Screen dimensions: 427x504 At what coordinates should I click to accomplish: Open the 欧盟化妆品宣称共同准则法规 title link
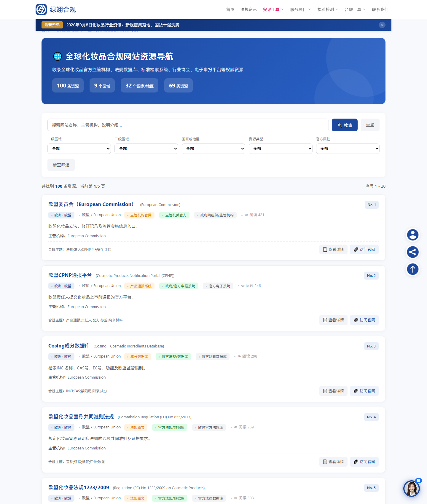[81, 417]
